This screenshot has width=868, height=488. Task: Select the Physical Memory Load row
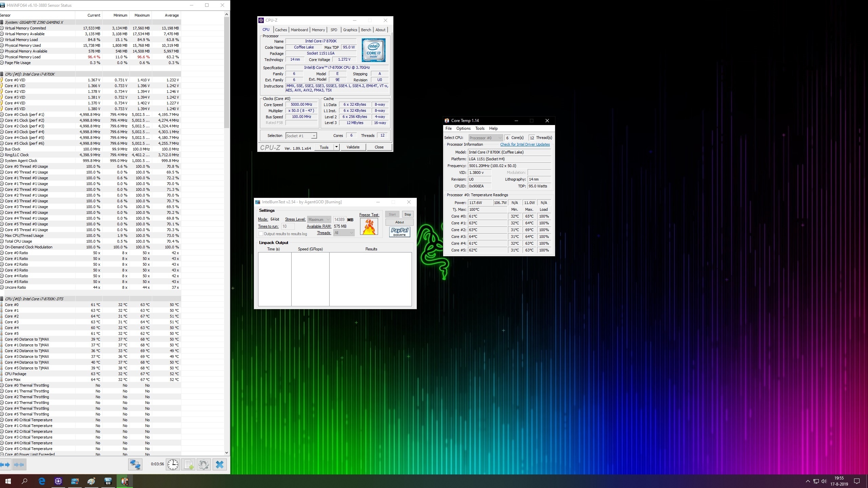90,57
